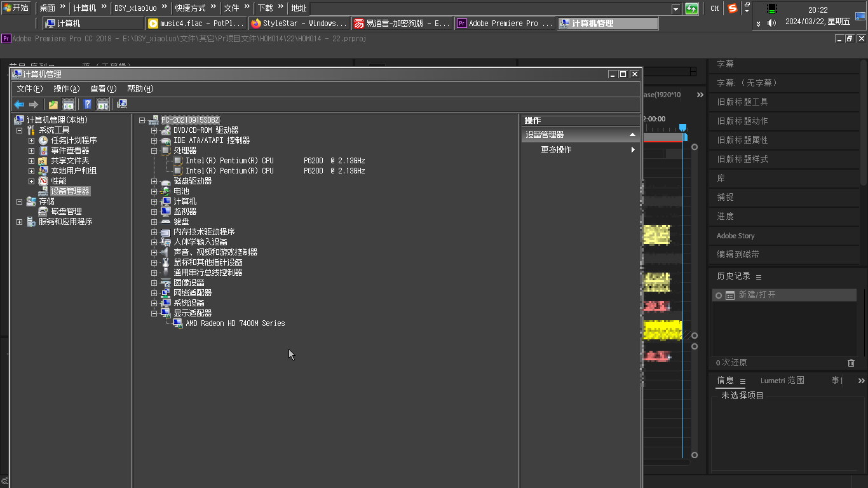Click the DVD/CD-ROM drive icon
This screenshot has width=868, height=488.
[166, 130]
